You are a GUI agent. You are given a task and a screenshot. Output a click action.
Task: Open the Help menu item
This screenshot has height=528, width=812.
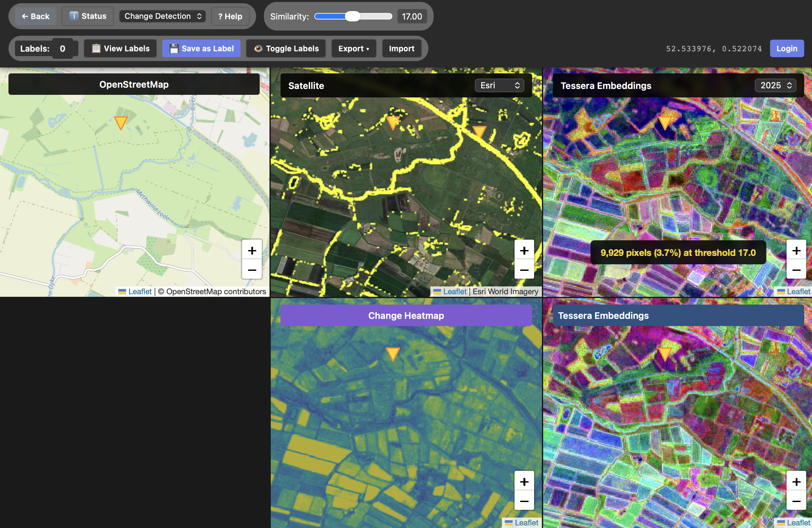click(230, 16)
